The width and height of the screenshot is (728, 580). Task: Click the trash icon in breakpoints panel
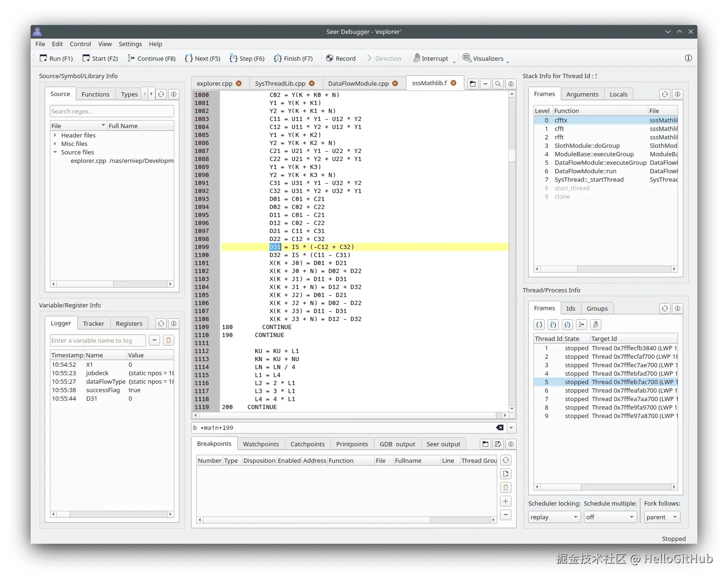pos(505,487)
